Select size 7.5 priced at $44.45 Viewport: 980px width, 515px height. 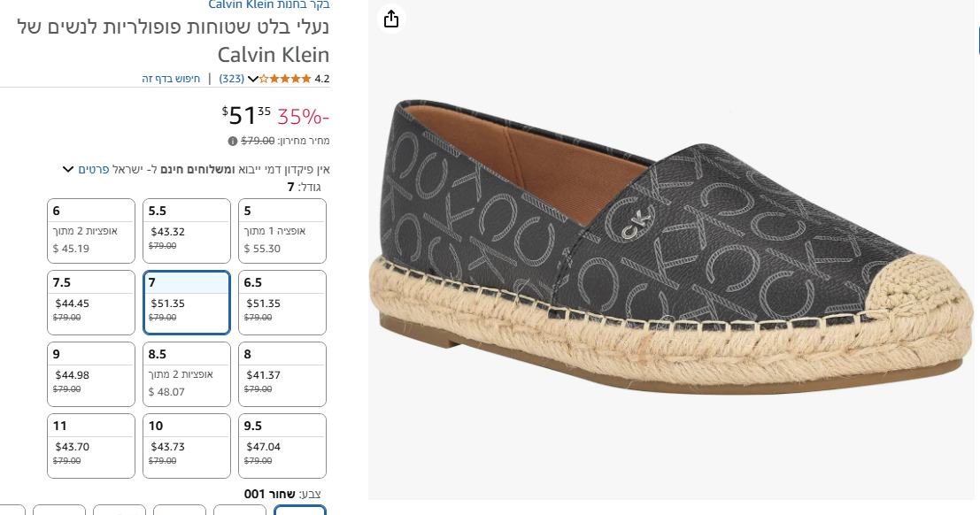(91, 302)
